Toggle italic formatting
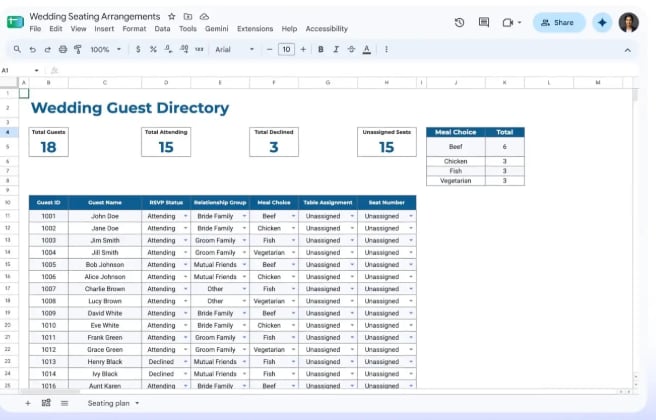The width and height of the screenshot is (656, 420). [x=336, y=49]
